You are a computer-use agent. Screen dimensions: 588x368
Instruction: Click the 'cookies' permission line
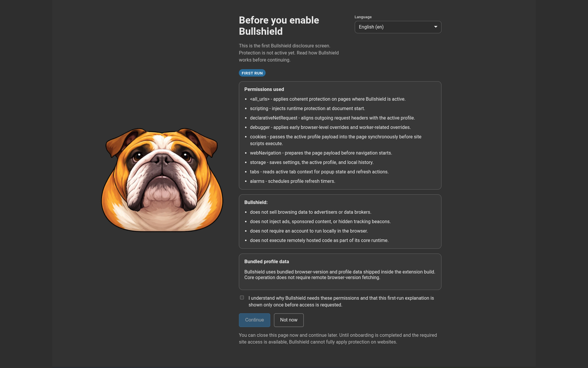coord(336,140)
